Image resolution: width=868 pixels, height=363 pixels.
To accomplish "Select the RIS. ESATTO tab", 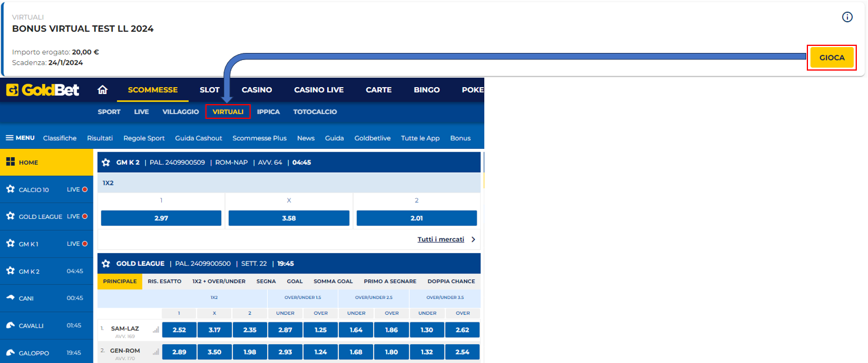I will (x=165, y=281).
